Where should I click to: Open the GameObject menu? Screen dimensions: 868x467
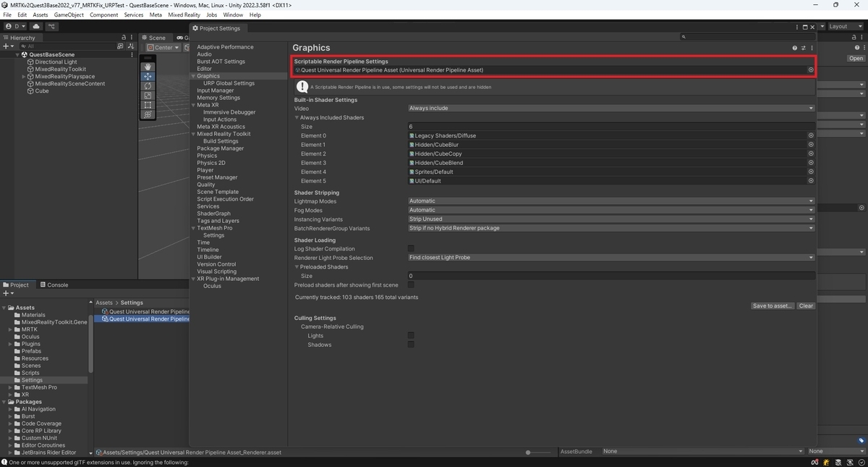68,14
